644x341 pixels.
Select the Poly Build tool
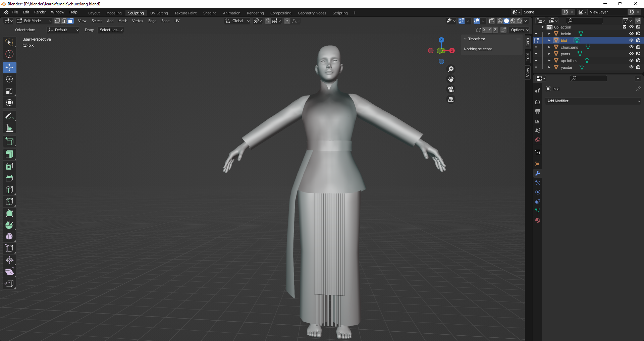9,213
